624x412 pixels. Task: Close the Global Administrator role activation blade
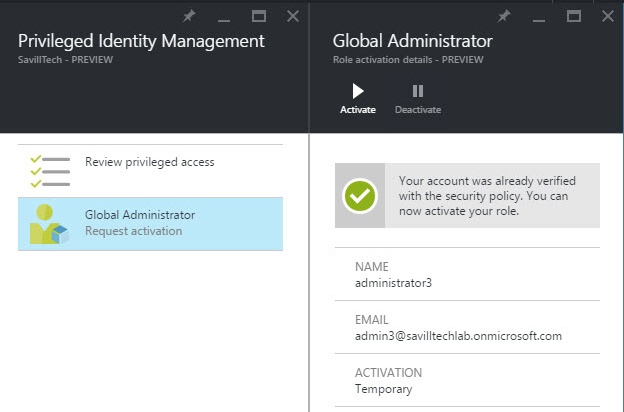pos(607,16)
